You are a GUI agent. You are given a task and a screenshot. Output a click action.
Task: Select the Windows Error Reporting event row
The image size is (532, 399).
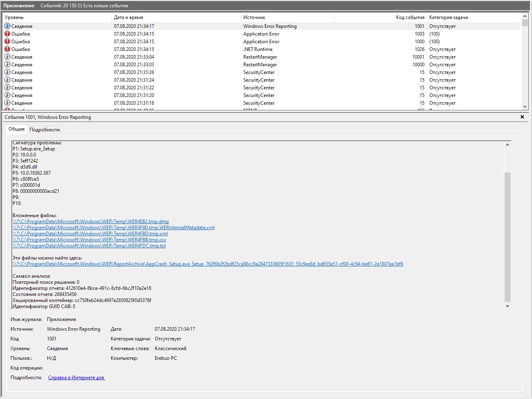coord(261,26)
